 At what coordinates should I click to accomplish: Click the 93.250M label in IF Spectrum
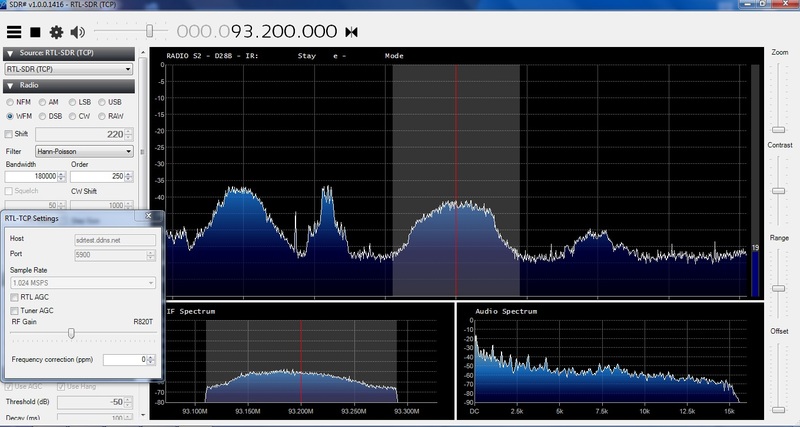click(x=354, y=411)
